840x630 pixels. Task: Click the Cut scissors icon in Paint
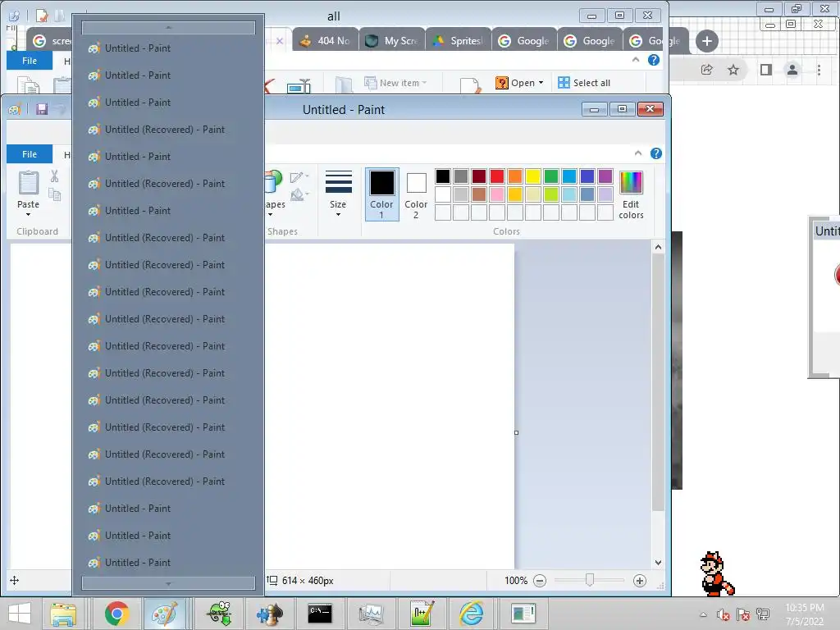[x=55, y=176]
